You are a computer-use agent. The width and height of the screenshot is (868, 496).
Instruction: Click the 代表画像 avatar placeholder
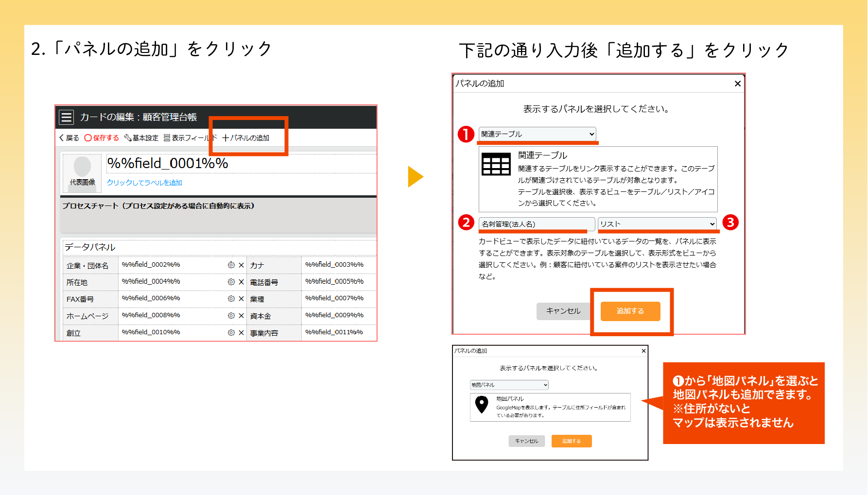(x=82, y=167)
